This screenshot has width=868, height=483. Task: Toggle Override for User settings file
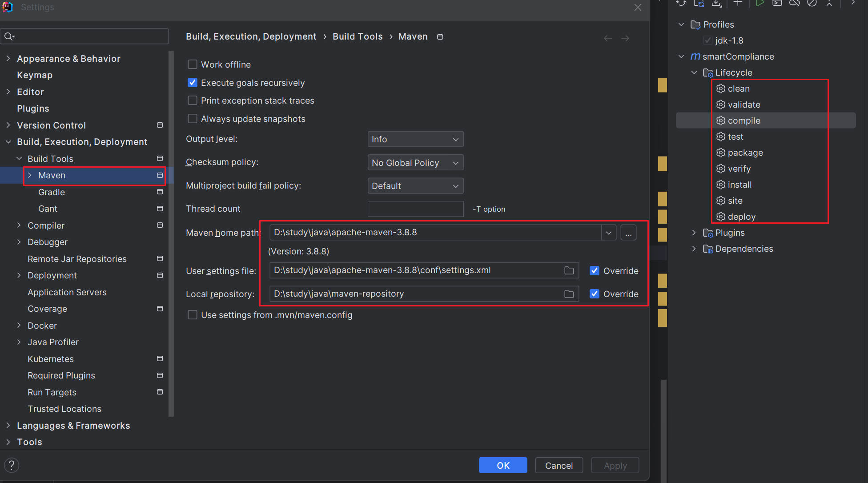tap(594, 271)
